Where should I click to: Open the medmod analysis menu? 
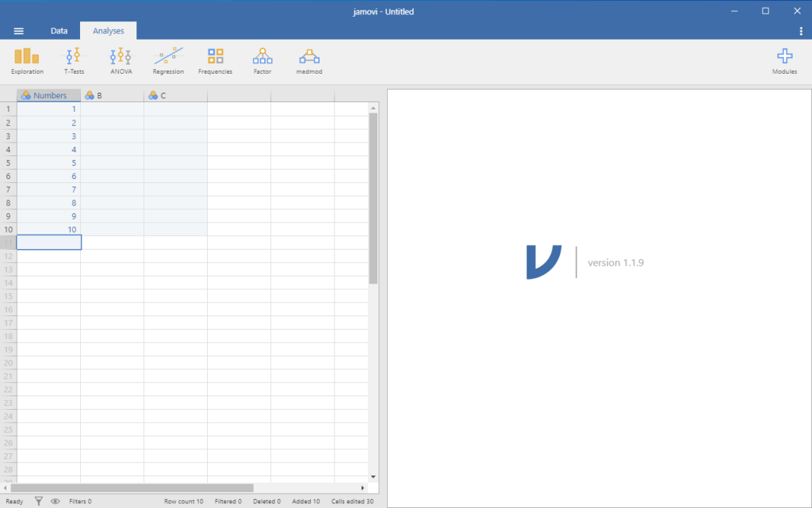(x=308, y=59)
